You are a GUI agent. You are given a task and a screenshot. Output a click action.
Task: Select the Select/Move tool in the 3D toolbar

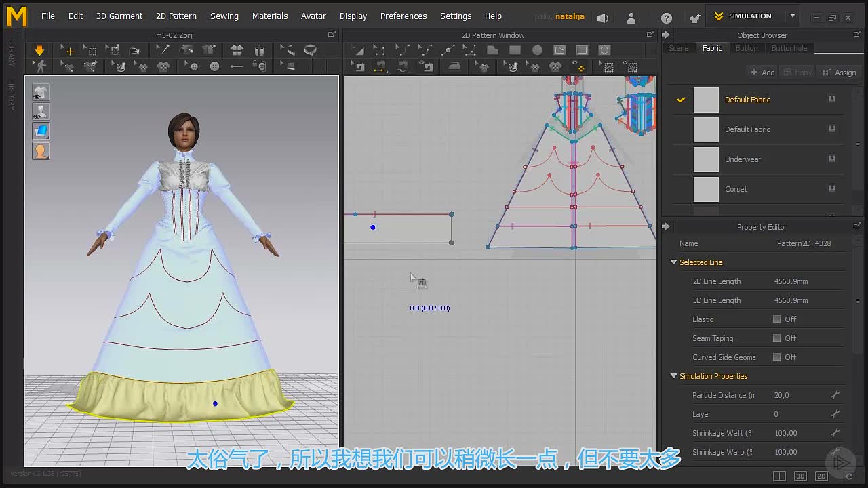(68, 50)
